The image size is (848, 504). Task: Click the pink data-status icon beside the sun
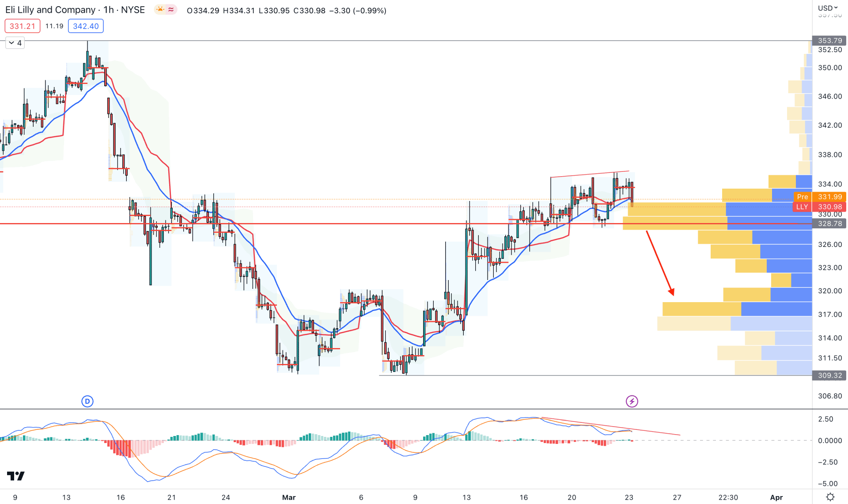pos(171,10)
